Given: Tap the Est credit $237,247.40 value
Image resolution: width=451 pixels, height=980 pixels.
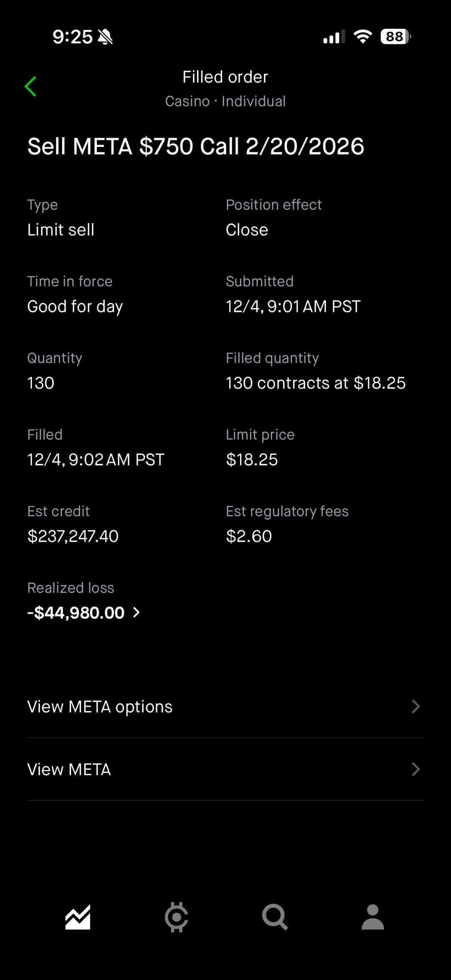Looking at the screenshot, I should point(73,536).
